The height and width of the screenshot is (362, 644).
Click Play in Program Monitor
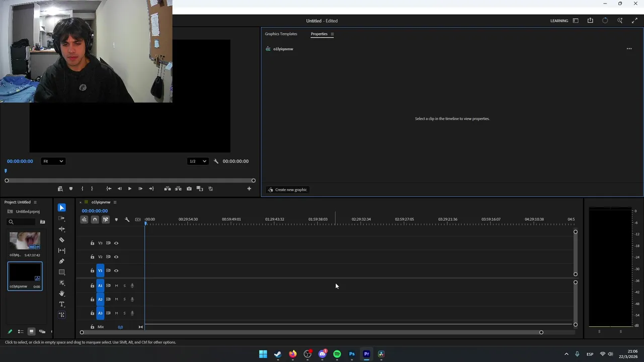click(129, 189)
